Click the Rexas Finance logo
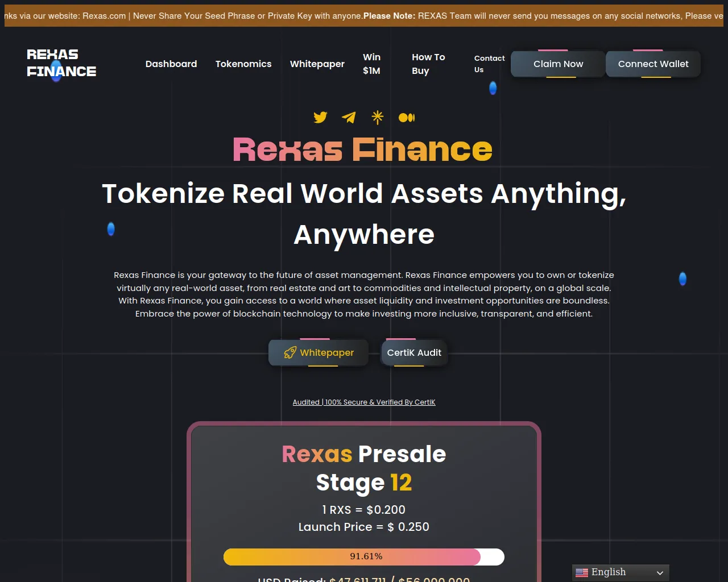The image size is (728, 582). click(61, 63)
